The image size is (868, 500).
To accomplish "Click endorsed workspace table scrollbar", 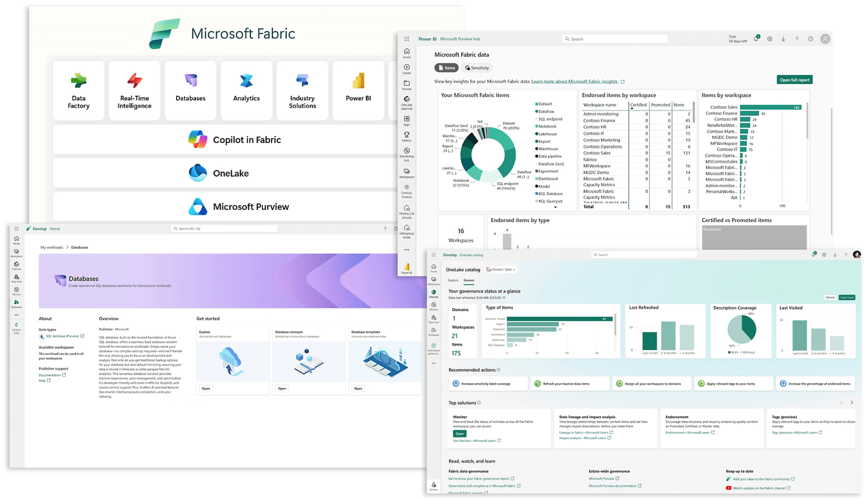I will 694,112.
